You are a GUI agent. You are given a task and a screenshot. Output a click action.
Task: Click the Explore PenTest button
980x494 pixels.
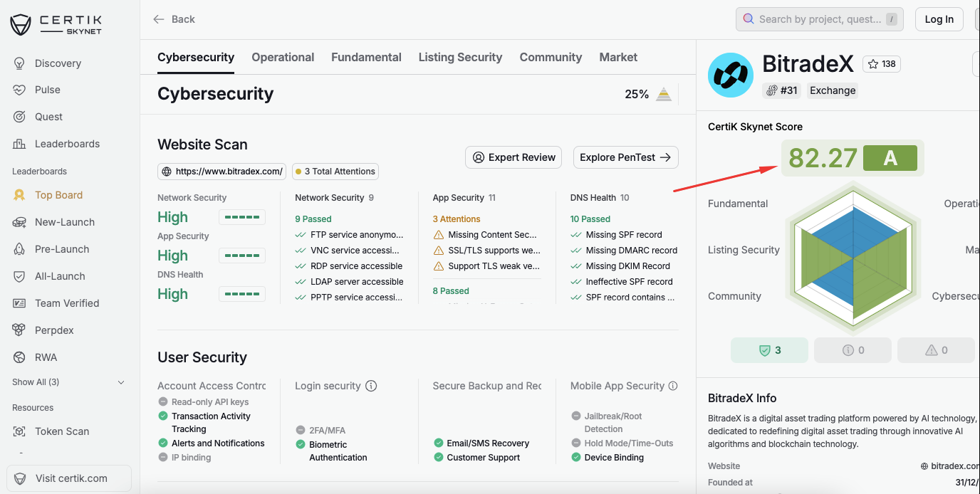625,157
